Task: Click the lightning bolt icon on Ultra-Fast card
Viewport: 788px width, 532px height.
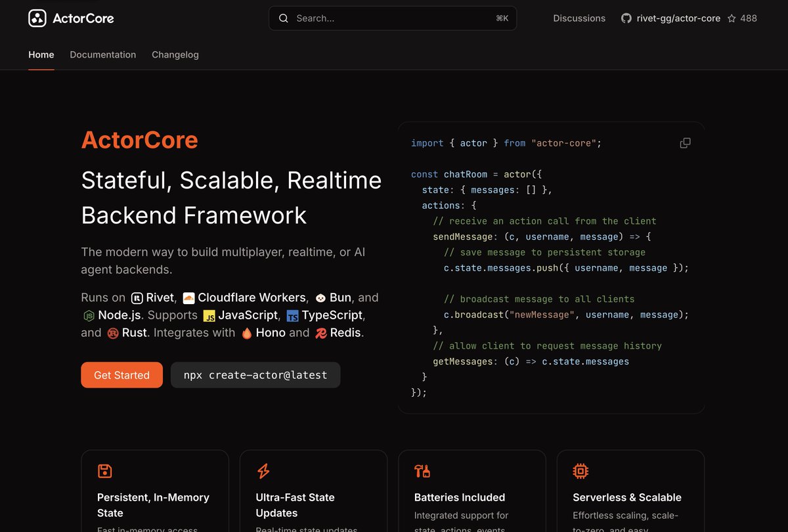Action: point(263,471)
